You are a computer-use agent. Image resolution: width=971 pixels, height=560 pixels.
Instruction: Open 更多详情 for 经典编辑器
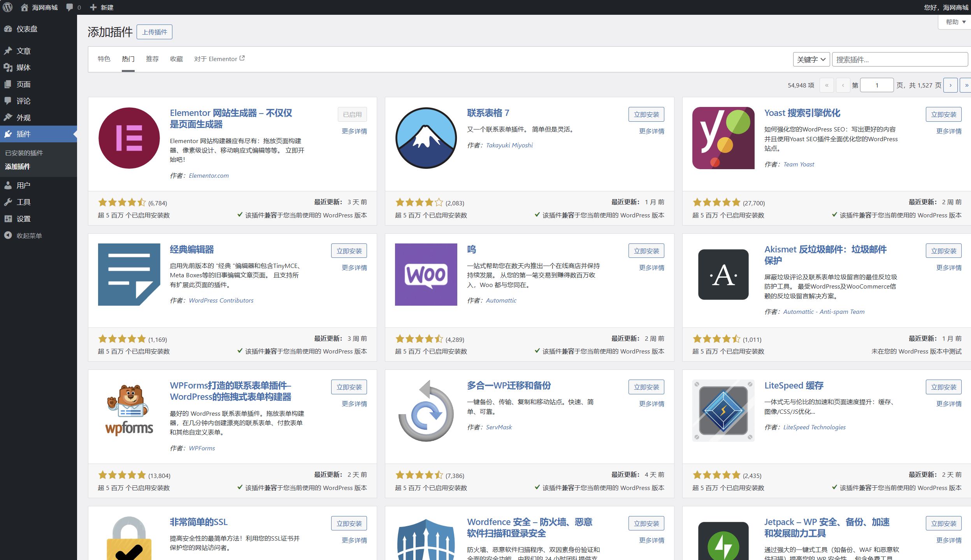(354, 268)
